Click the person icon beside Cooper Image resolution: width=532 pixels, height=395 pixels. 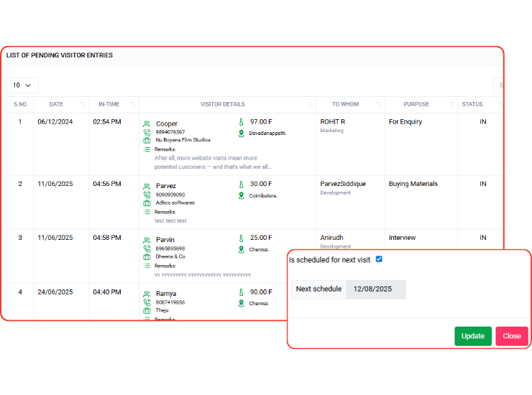coord(147,124)
